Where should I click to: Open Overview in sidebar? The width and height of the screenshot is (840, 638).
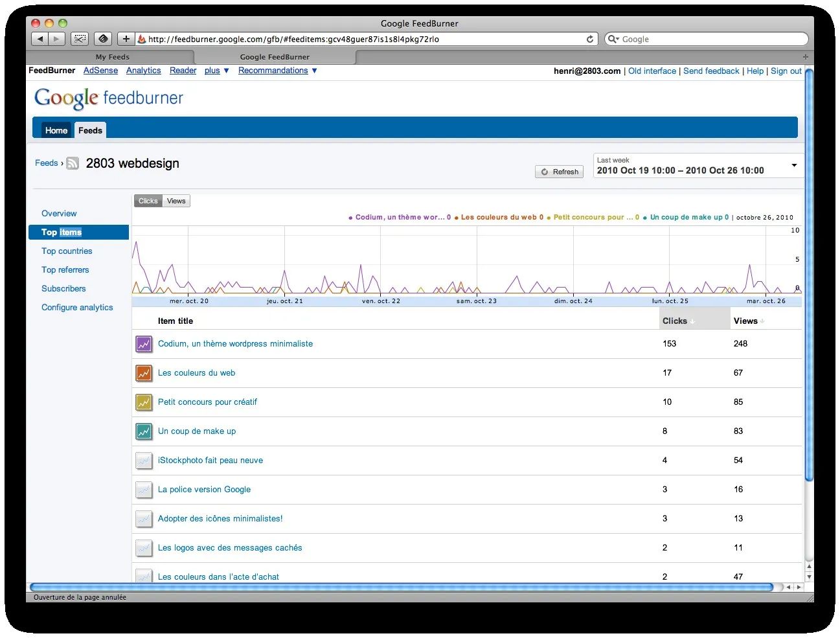pos(59,214)
